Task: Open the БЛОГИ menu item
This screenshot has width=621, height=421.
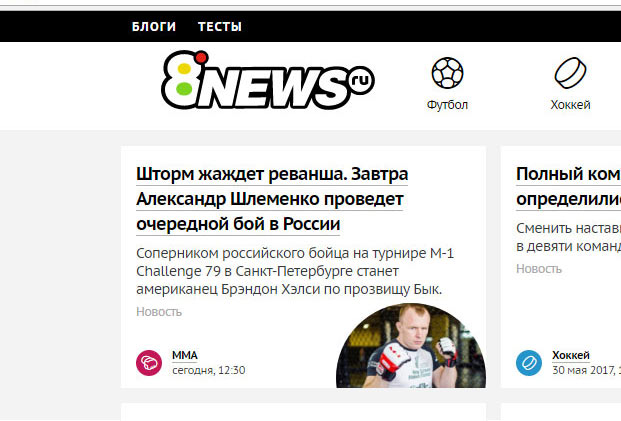Action: click(154, 27)
